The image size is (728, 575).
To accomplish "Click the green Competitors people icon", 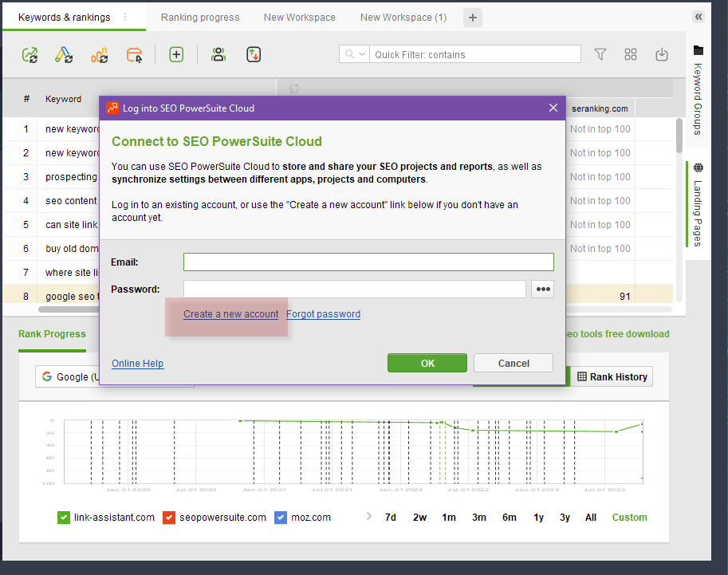I will pyautogui.click(x=218, y=55).
